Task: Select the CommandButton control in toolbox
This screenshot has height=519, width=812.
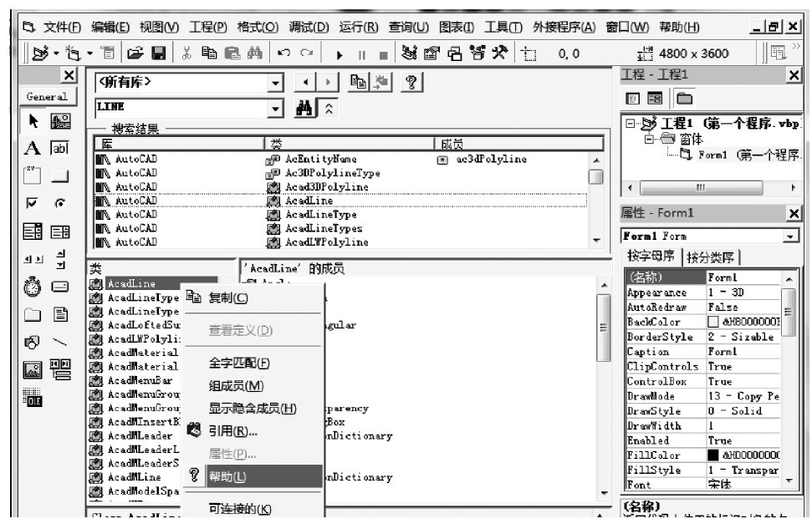Action: (x=60, y=176)
